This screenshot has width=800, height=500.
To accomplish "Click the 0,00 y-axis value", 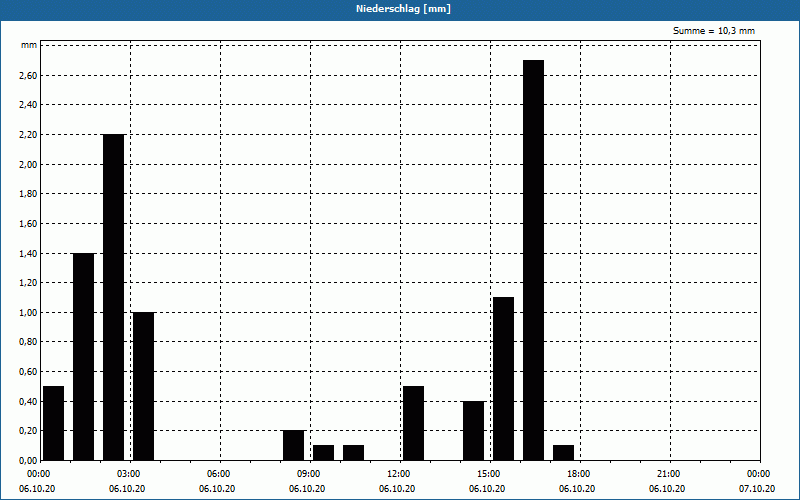I will 28,460.
